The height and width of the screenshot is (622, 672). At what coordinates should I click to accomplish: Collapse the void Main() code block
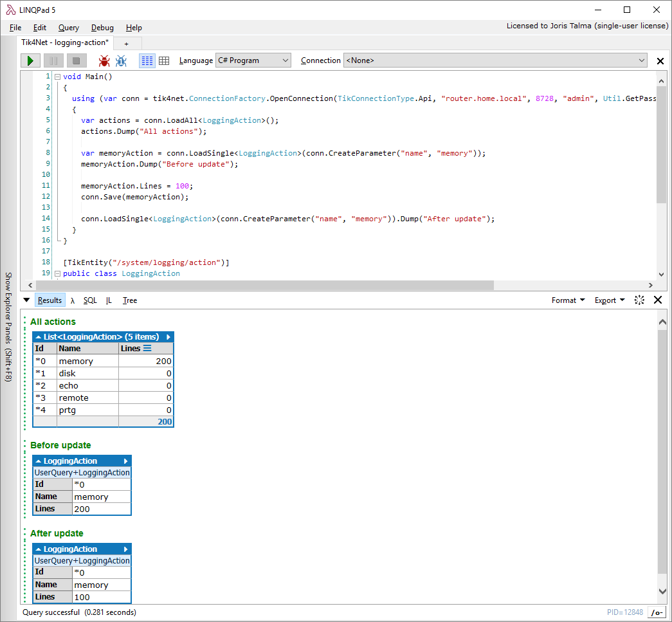click(x=57, y=77)
